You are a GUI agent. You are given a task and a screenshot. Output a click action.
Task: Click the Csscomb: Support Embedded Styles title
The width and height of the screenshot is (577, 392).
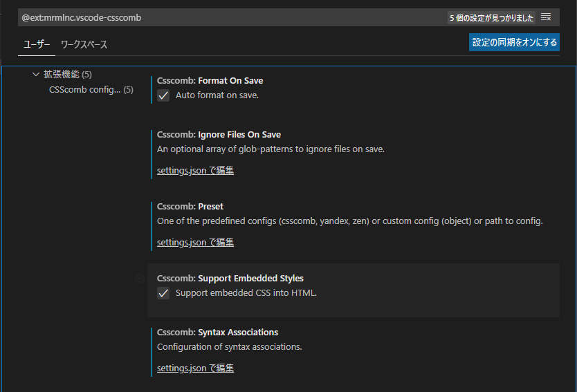(x=230, y=279)
